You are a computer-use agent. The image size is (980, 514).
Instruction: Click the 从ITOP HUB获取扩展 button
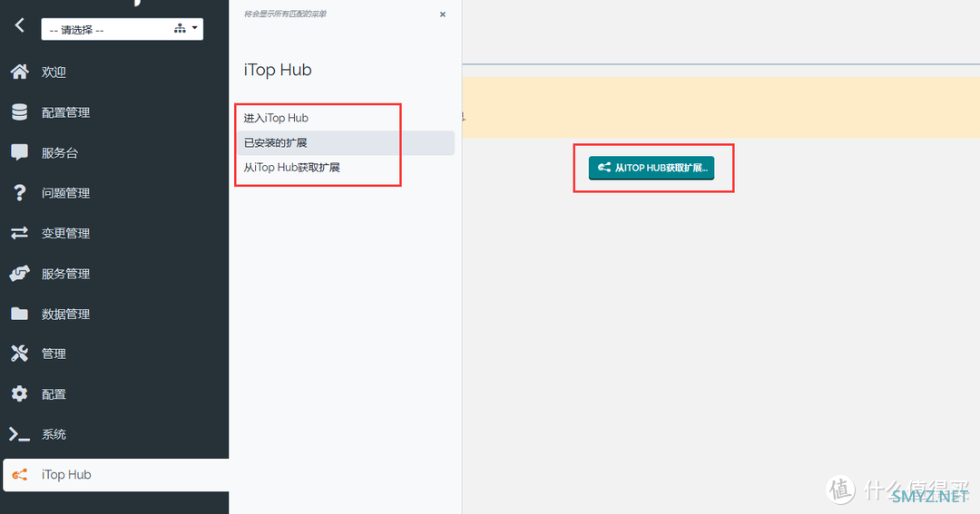(x=652, y=168)
